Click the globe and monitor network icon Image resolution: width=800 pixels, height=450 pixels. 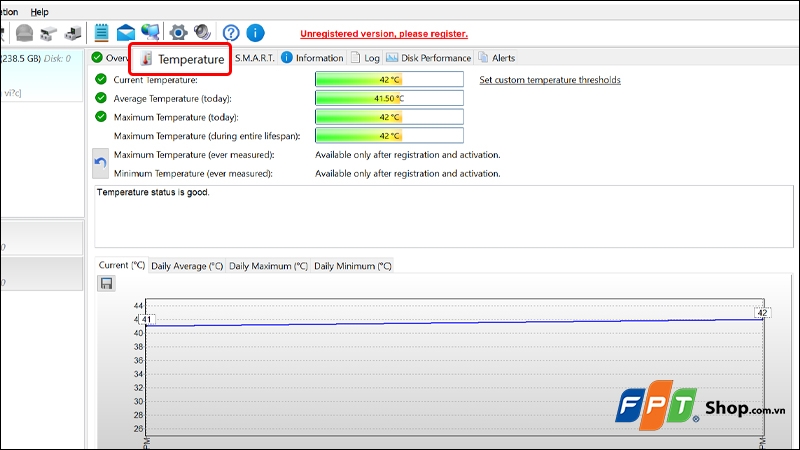click(151, 33)
